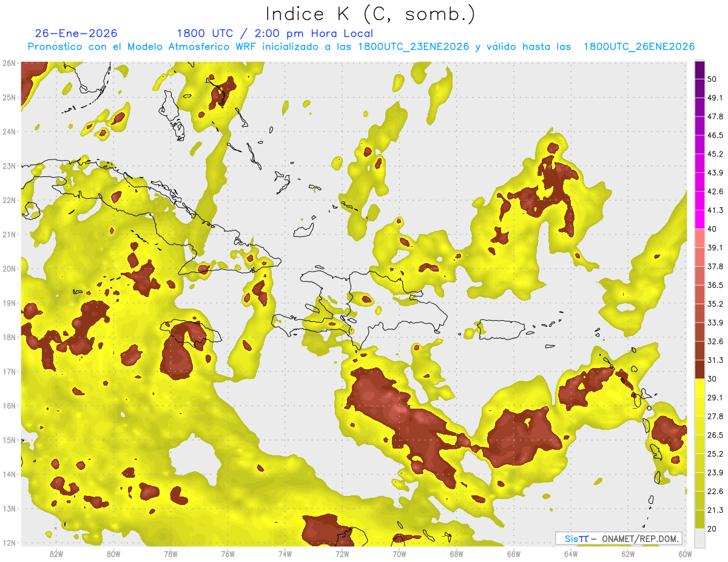Image resolution: width=728 pixels, height=562 pixels.
Task: Click color bar segment between 30 and 31.3
Action: (699, 369)
